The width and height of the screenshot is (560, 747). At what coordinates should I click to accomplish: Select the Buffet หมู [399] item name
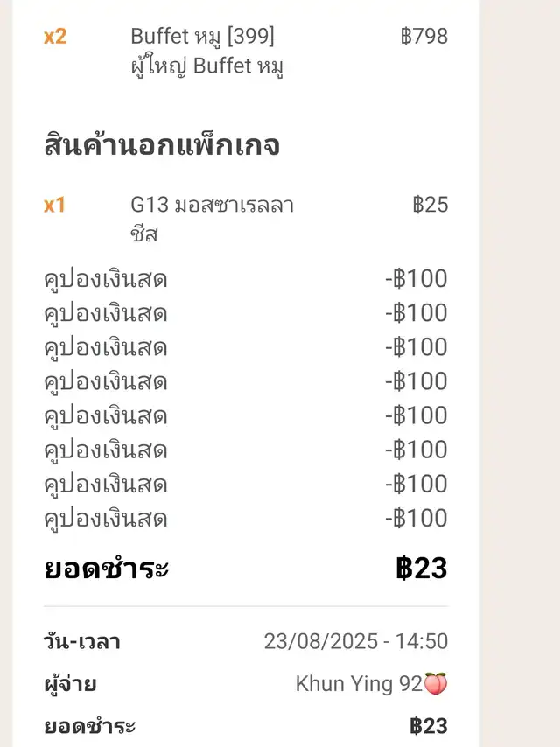pyautogui.click(x=202, y=37)
